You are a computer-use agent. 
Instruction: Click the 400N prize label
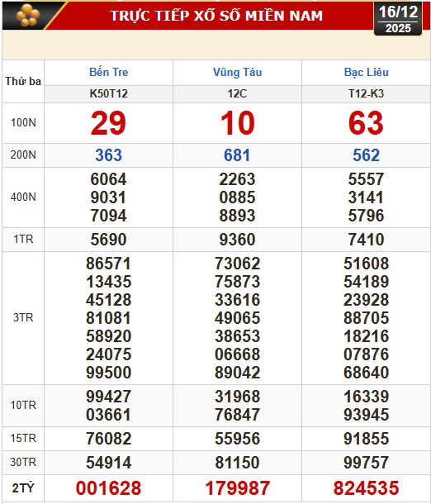coord(23,197)
